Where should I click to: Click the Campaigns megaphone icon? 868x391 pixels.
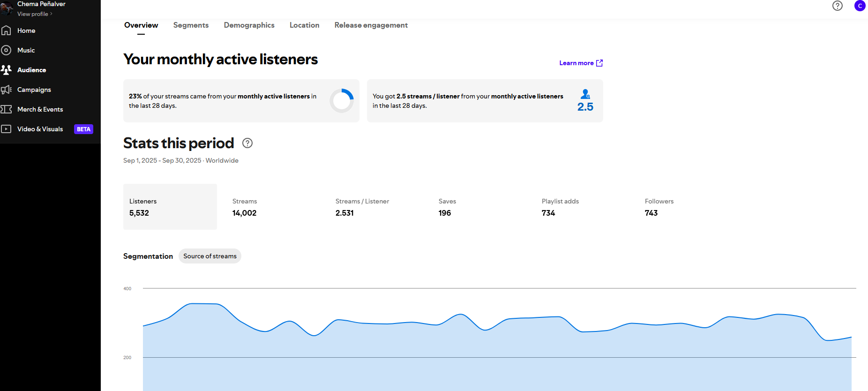tap(6, 90)
